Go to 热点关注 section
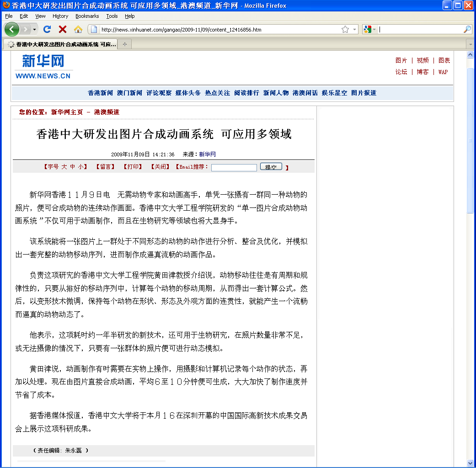 click(217, 93)
